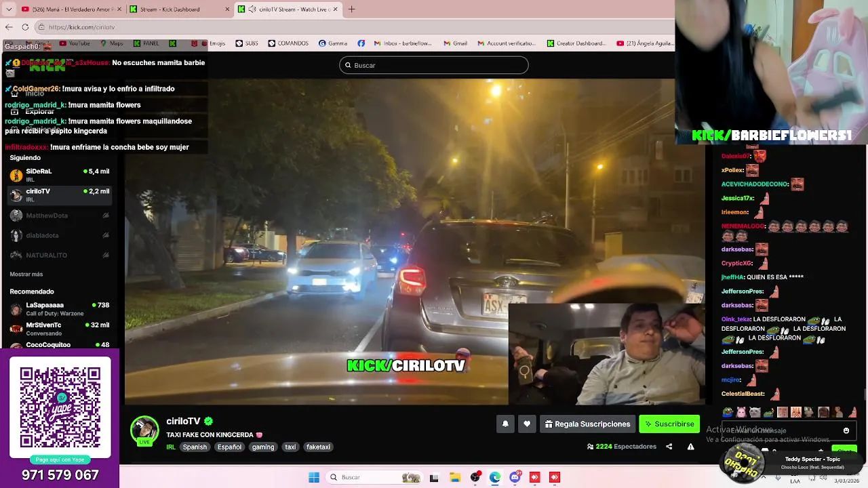
Task: Open a new browser tab
Action: point(351,9)
